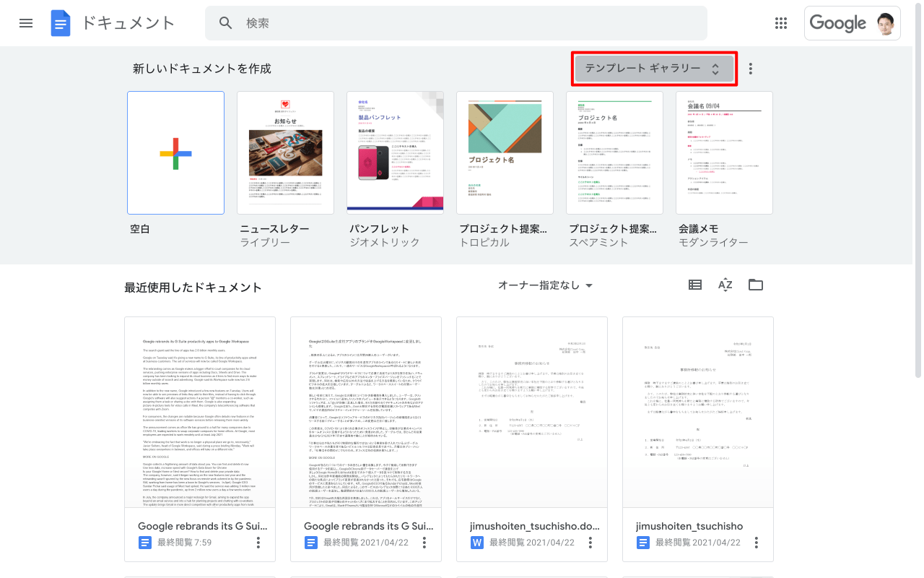Open more options for jimushoiten_tsuchisho.do... file
The width and height of the screenshot is (924, 578).
coord(590,543)
